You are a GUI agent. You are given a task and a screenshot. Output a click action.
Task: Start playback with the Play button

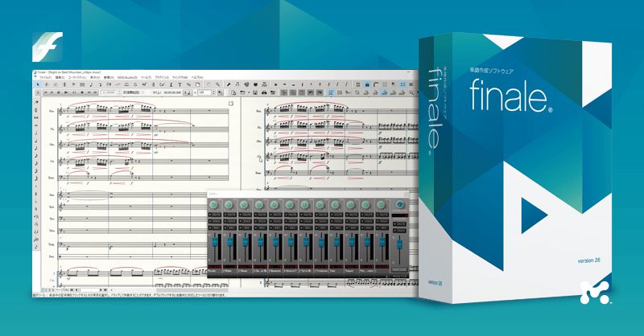click(x=66, y=92)
